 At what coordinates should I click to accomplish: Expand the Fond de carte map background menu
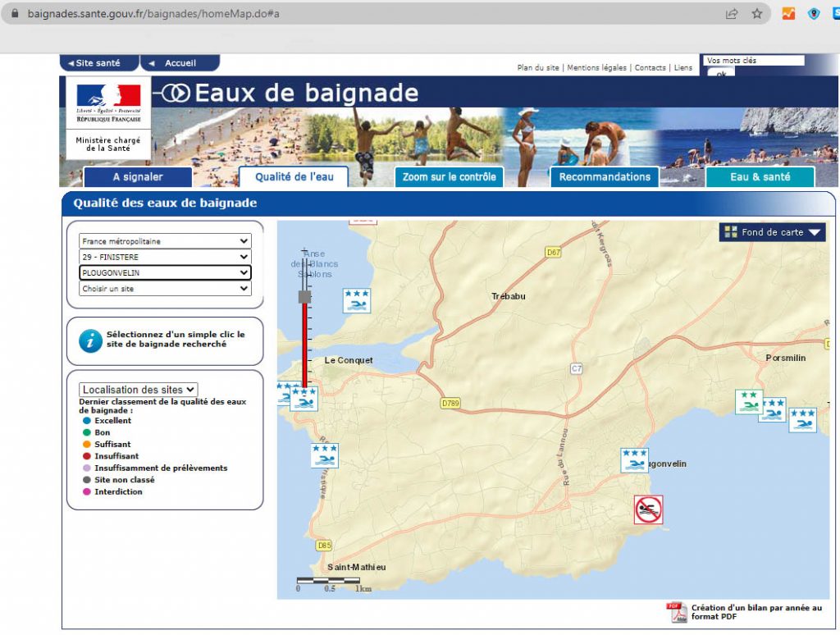tap(772, 232)
